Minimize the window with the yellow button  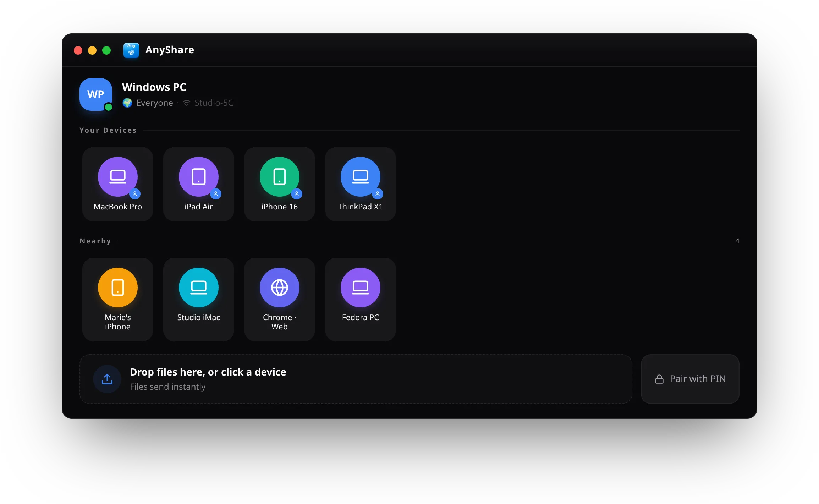pyautogui.click(x=92, y=50)
